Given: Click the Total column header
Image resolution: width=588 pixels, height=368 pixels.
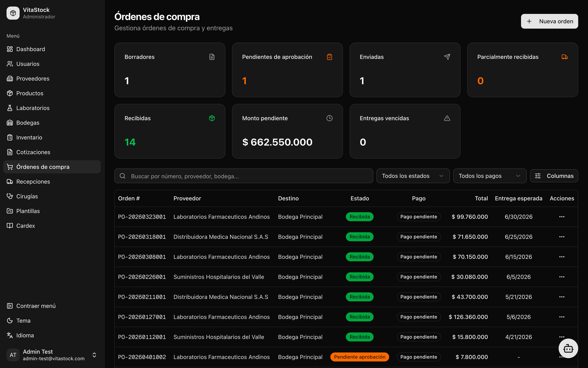Looking at the screenshot, I should (481, 198).
